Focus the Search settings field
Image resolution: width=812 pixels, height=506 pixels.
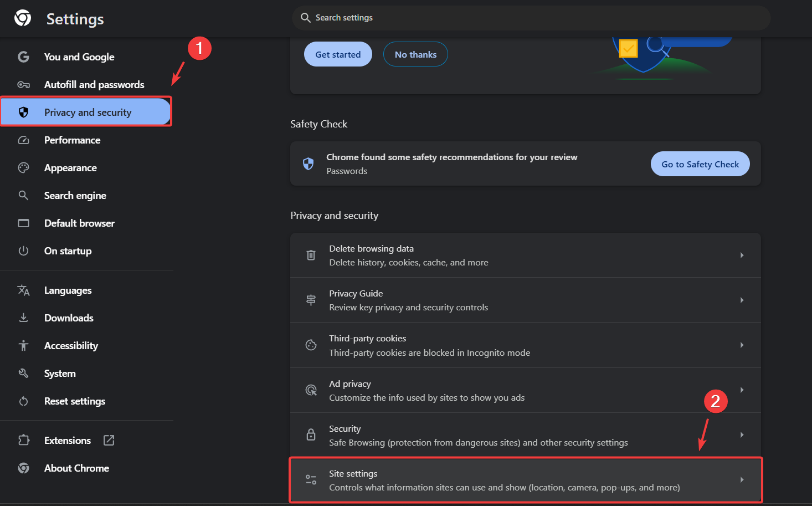(532, 18)
